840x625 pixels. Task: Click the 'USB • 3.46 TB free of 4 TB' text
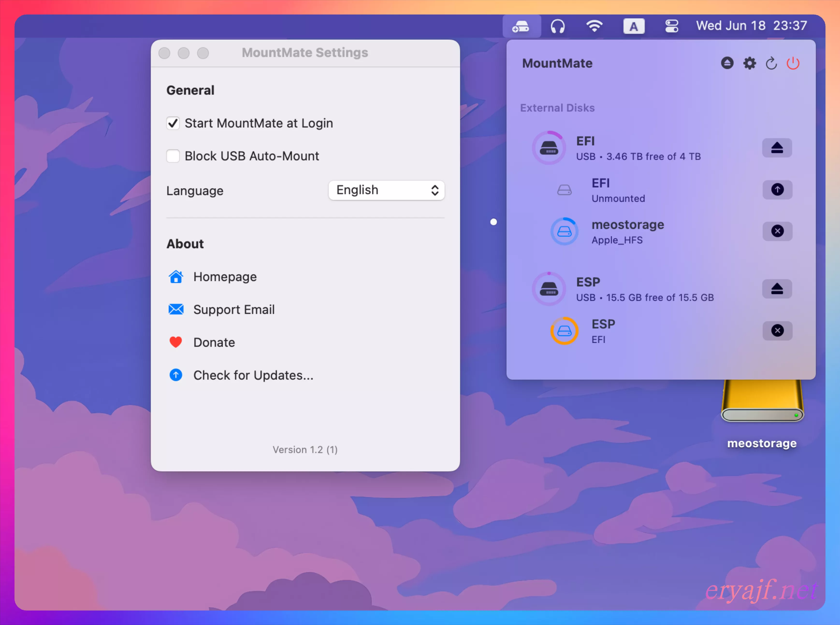coord(638,156)
